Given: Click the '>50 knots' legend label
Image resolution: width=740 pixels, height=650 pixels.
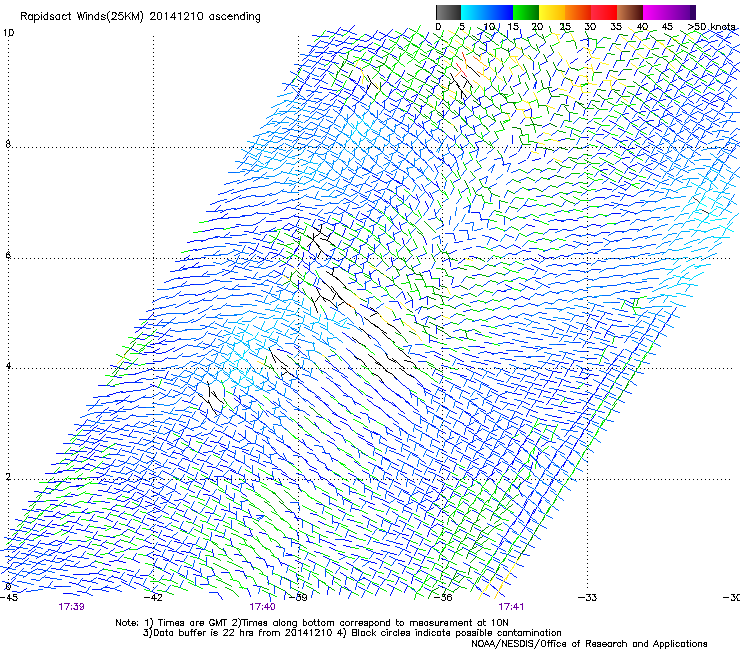Looking at the screenshot, I should [x=711, y=26].
